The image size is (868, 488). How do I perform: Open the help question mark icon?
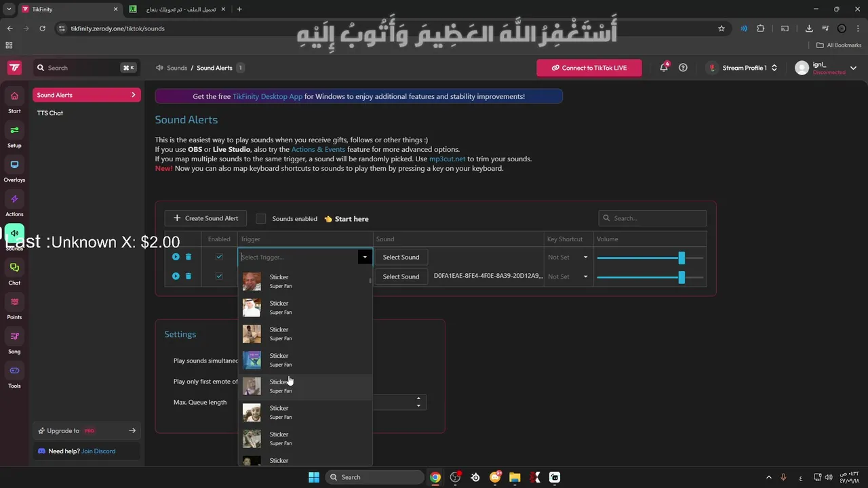(683, 68)
